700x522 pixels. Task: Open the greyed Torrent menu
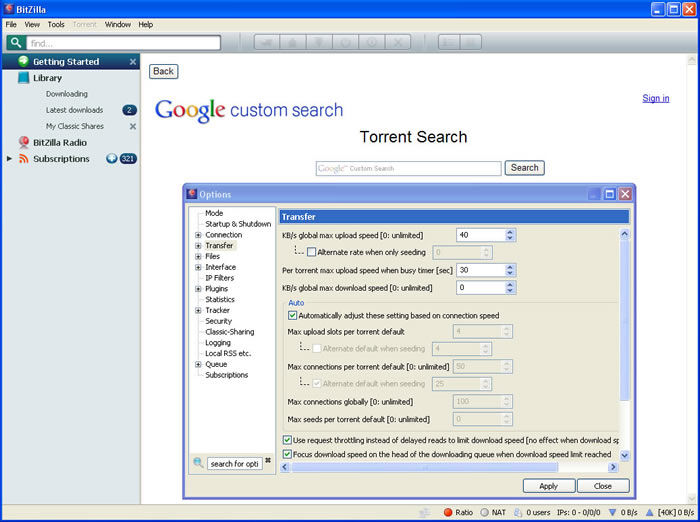[84, 25]
